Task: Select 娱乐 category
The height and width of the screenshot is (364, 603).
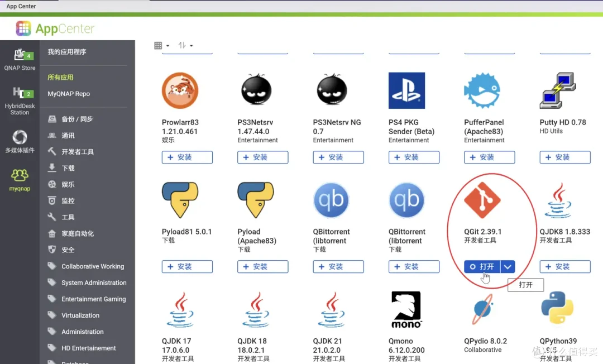Action: point(68,184)
